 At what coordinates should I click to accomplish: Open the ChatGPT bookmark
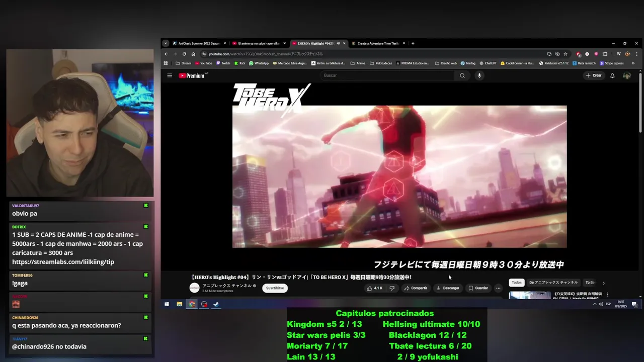click(x=488, y=63)
